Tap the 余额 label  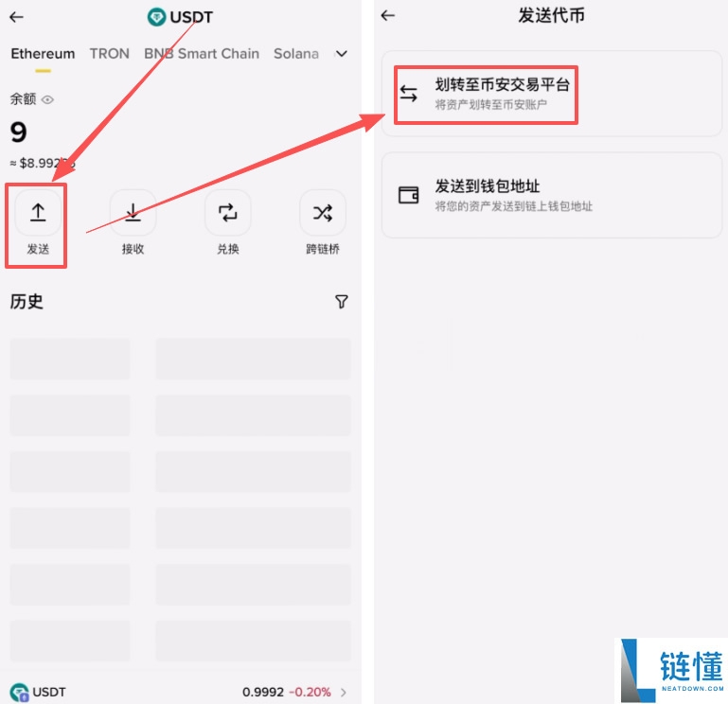tap(23, 98)
